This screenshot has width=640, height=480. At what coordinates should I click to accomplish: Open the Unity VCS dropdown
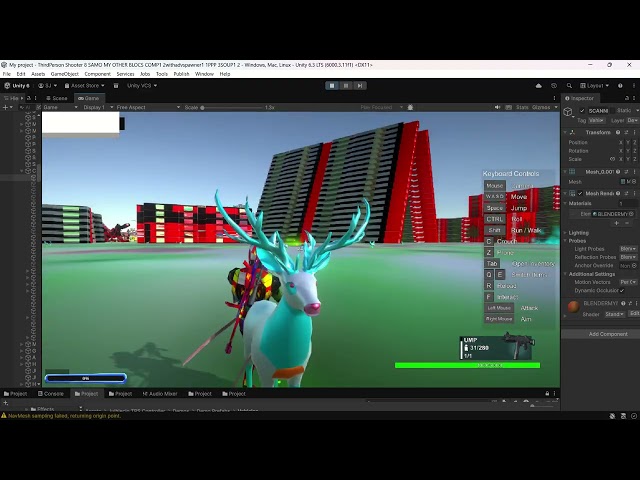coord(142,86)
